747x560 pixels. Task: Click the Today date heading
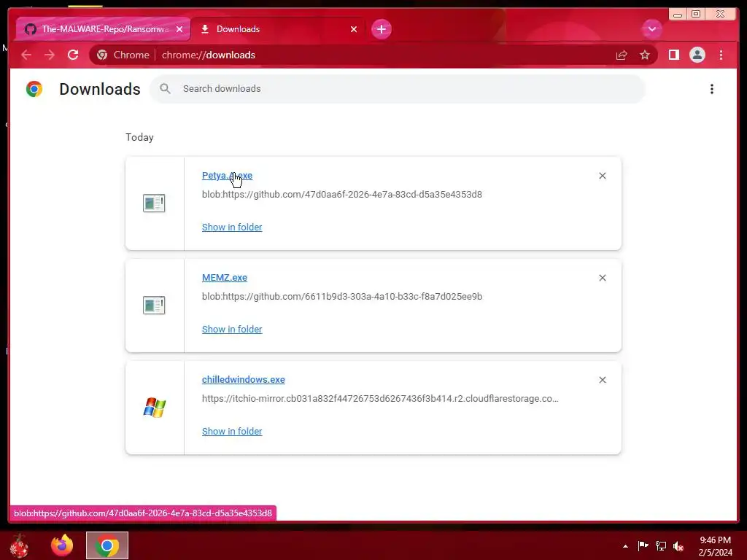click(x=139, y=137)
